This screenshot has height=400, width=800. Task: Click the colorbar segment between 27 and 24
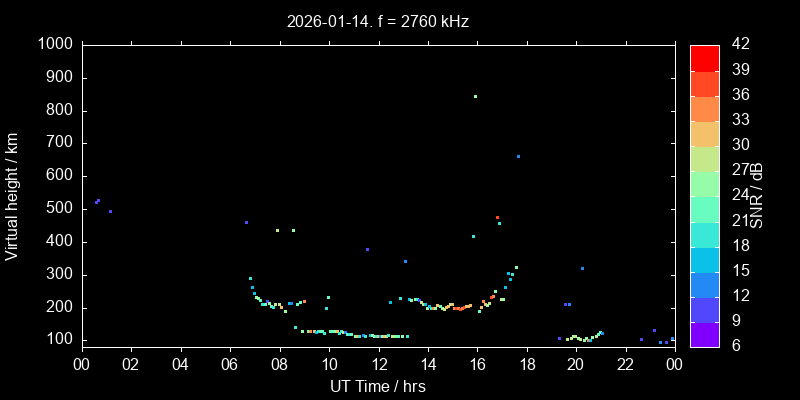[704, 183]
